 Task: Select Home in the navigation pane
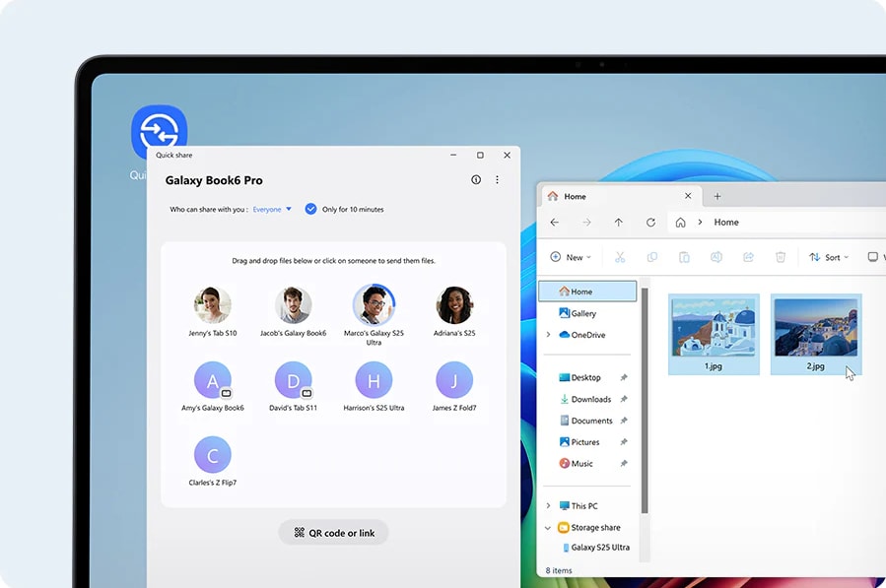587,292
